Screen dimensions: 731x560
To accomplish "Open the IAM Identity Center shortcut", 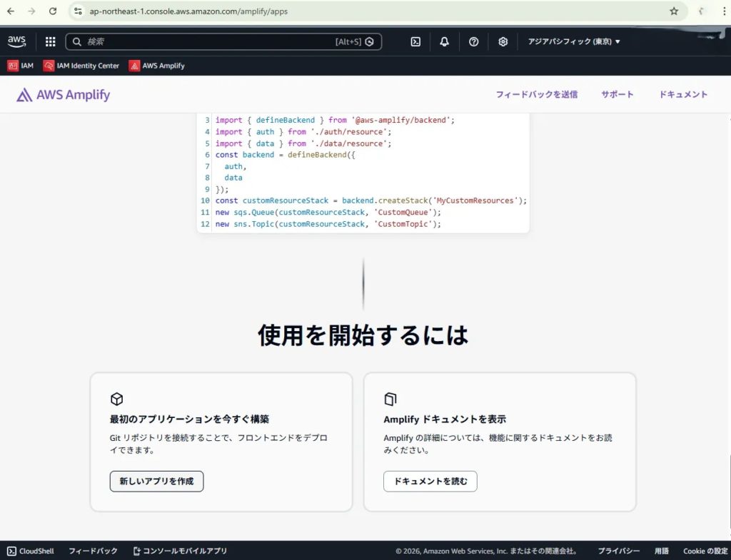I will pos(81,66).
